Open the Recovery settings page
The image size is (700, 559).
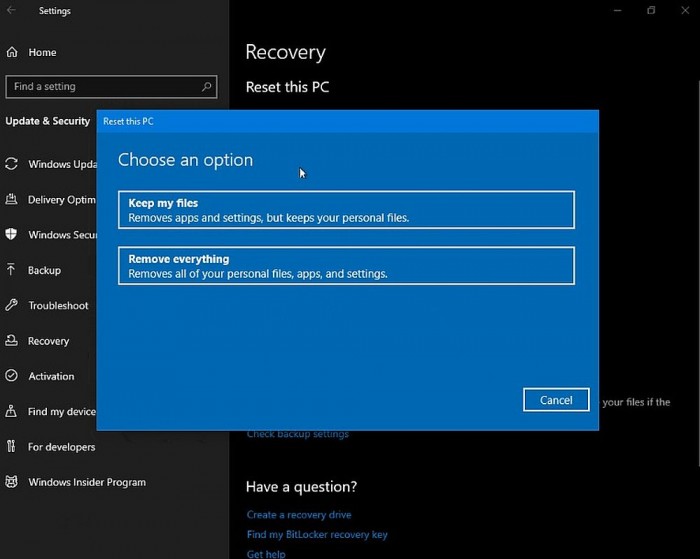(48, 341)
